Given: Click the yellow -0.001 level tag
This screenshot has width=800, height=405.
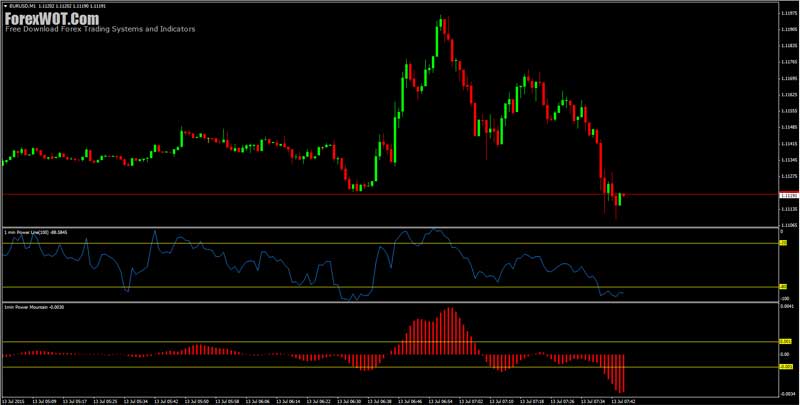Looking at the screenshot, I should point(786,367).
